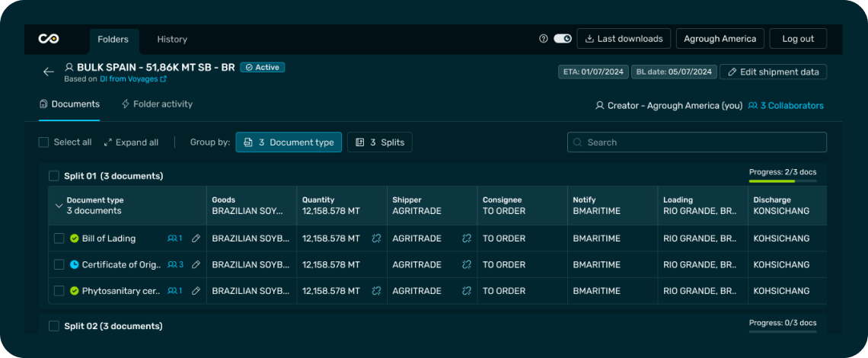This screenshot has height=358, width=868.
Task: Open Last downloads
Action: pos(624,39)
